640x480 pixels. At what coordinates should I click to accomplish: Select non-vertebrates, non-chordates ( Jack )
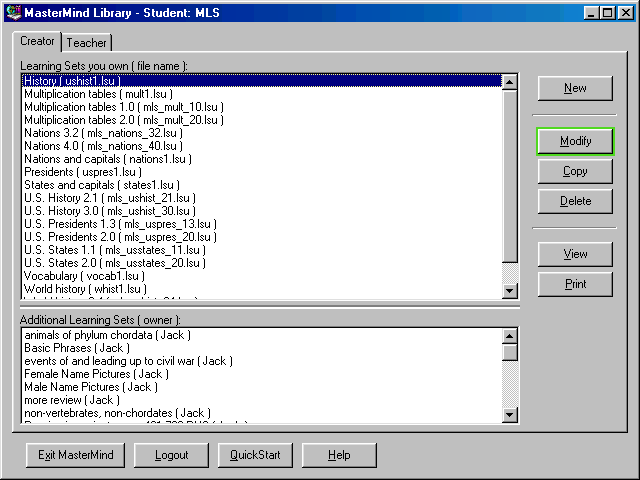[262, 413]
